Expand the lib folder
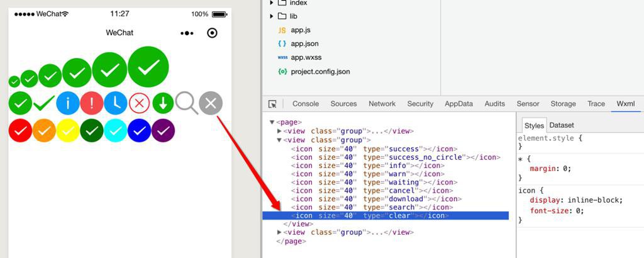This screenshot has height=258, width=644. coord(272,16)
